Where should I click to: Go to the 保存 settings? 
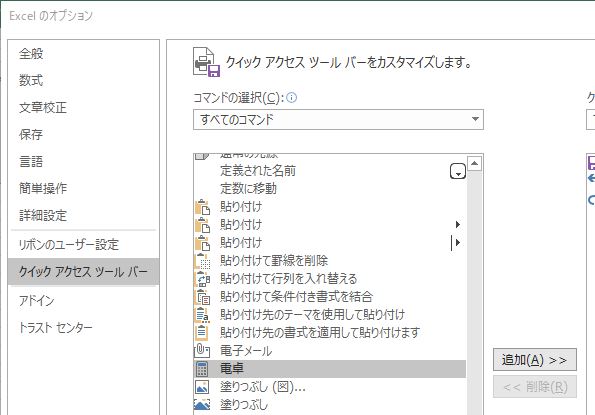(31, 134)
